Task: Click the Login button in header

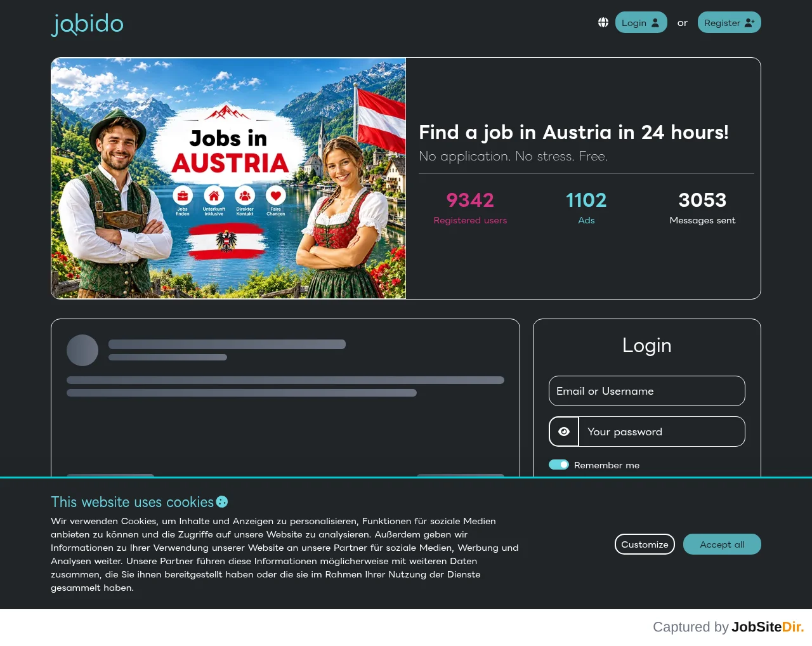Action: pyautogui.click(x=641, y=22)
